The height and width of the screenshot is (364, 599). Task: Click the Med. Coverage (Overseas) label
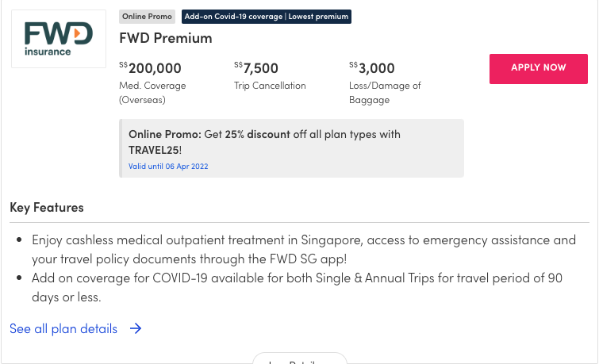(152, 93)
